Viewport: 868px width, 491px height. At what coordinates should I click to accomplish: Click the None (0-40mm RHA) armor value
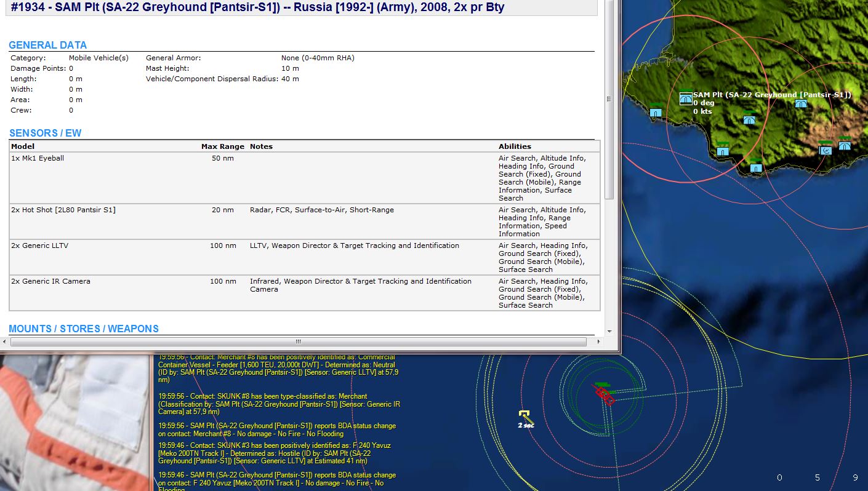tap(318, 58)
